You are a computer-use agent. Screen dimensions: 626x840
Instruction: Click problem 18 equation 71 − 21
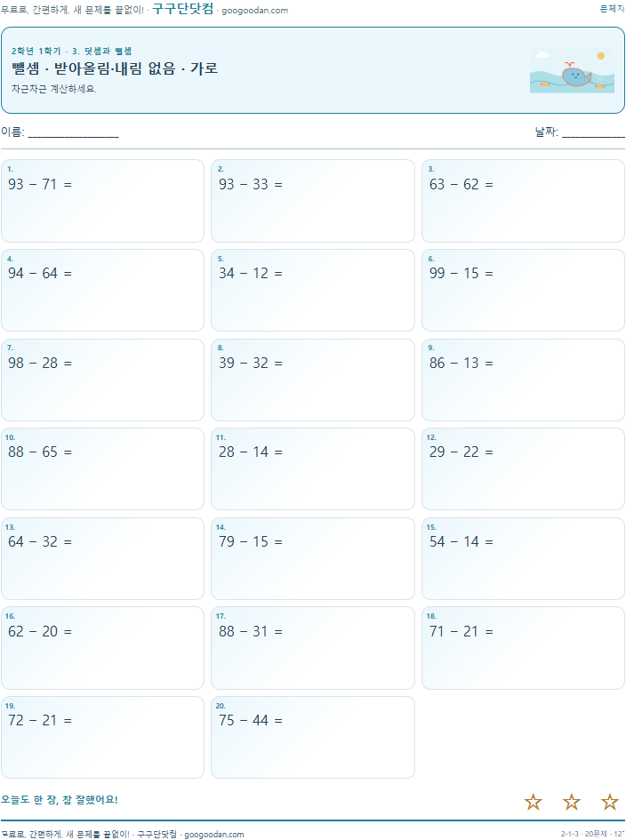[461, 632]
